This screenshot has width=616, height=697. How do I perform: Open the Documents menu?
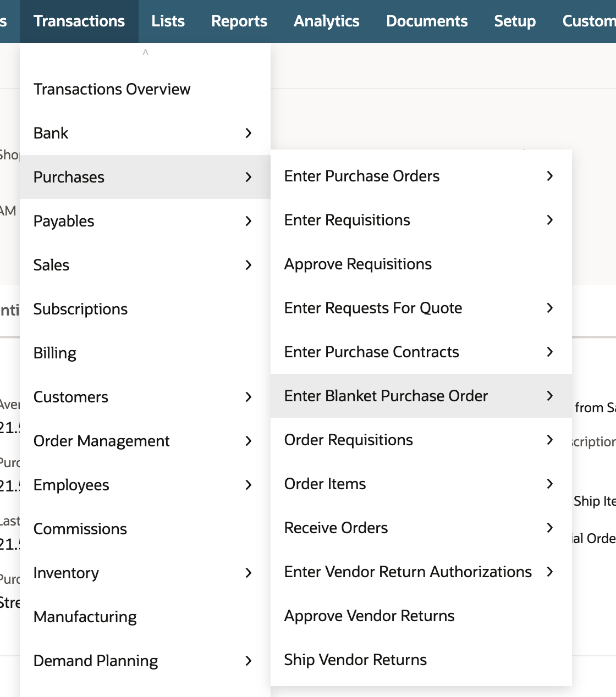427,21
